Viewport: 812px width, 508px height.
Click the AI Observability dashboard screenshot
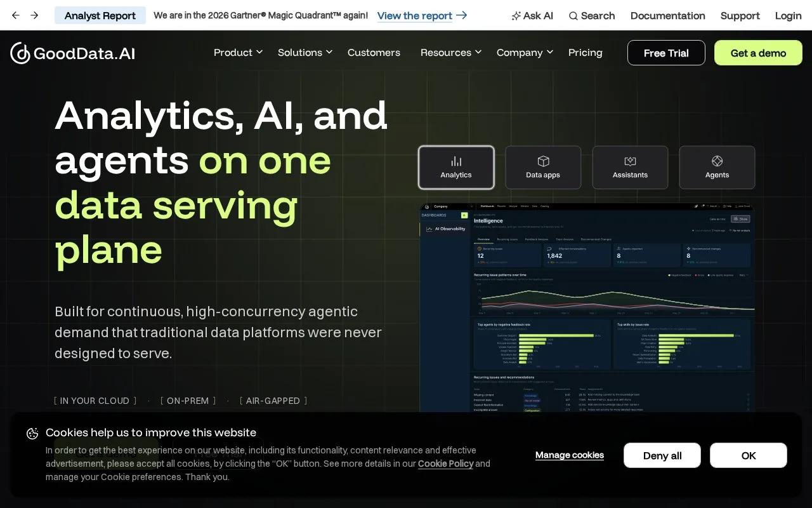pos(587,308)
